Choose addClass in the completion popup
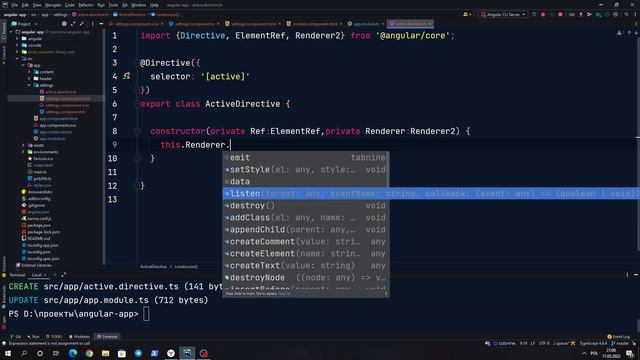 306,218
